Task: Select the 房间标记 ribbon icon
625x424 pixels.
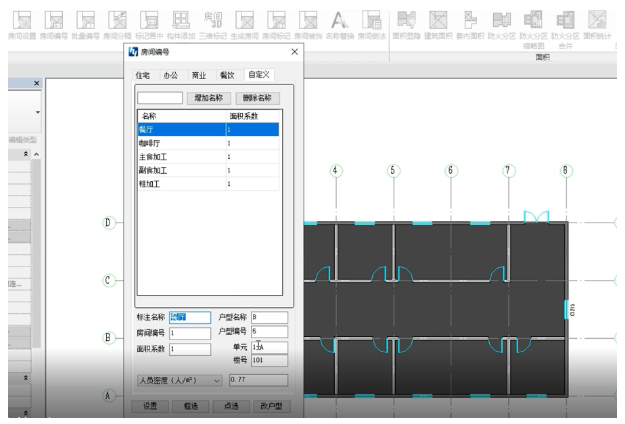Action: tap(276, 25)
